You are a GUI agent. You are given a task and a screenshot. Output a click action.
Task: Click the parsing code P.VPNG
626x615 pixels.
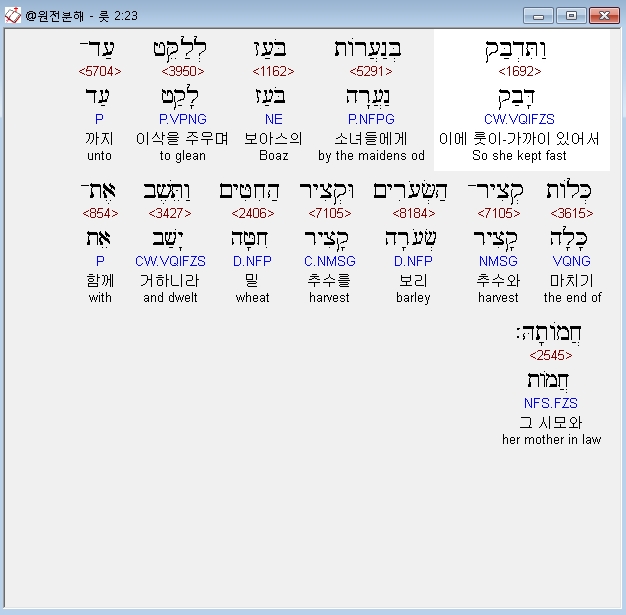click(x=182, y=119)
